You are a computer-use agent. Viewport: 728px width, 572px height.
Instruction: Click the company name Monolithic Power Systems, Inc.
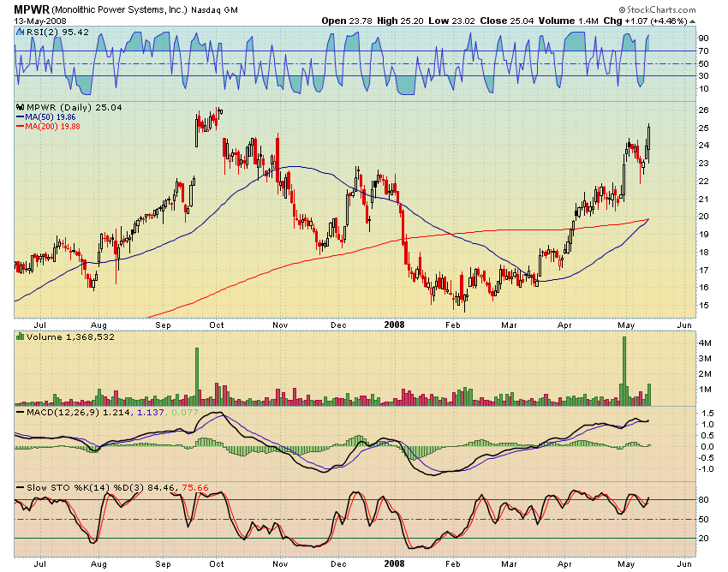120,9
